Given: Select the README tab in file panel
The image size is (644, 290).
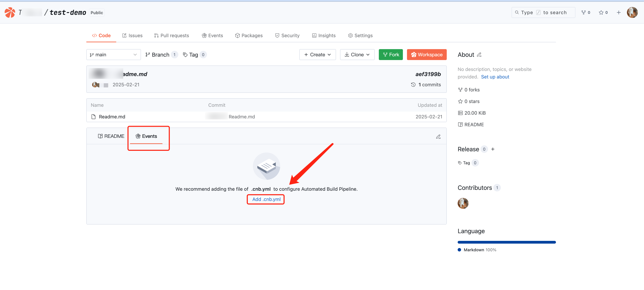Looking at the screenshot, I should [x=111, y=136].
